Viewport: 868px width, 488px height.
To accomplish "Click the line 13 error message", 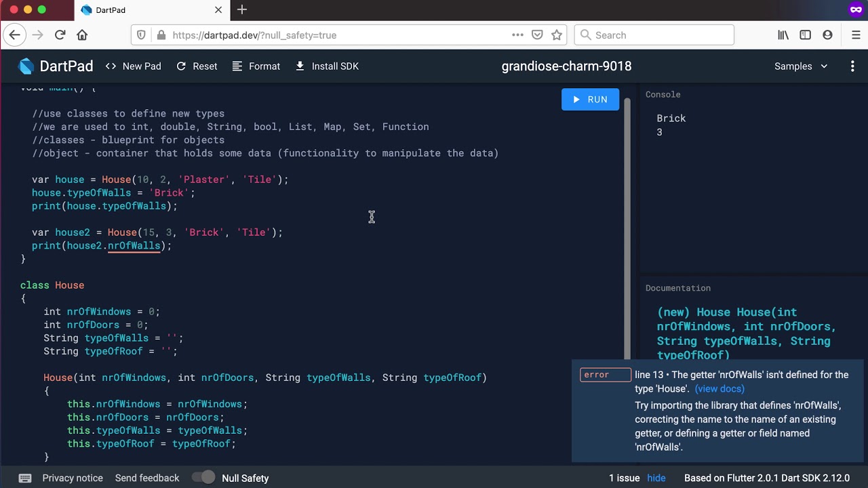I will point(741,382).
